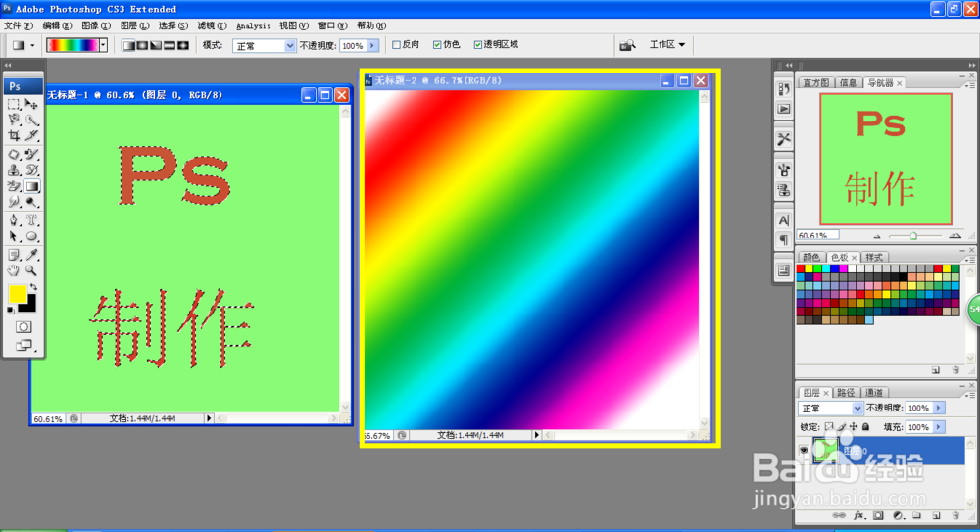This screenshot has height=532, width=980.
Task: Toggle lock all in layers panel
Action: [x=865, y=427]
